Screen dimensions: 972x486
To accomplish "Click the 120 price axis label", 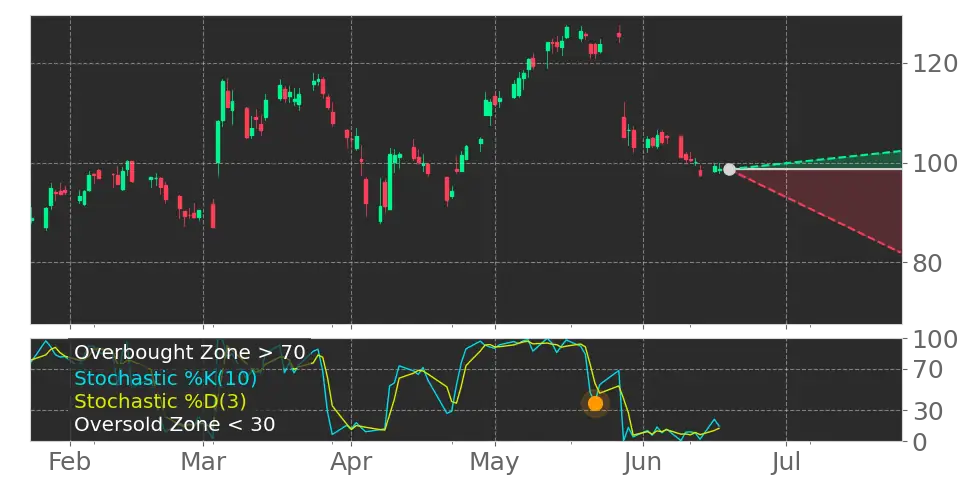I will coord(935,63).
